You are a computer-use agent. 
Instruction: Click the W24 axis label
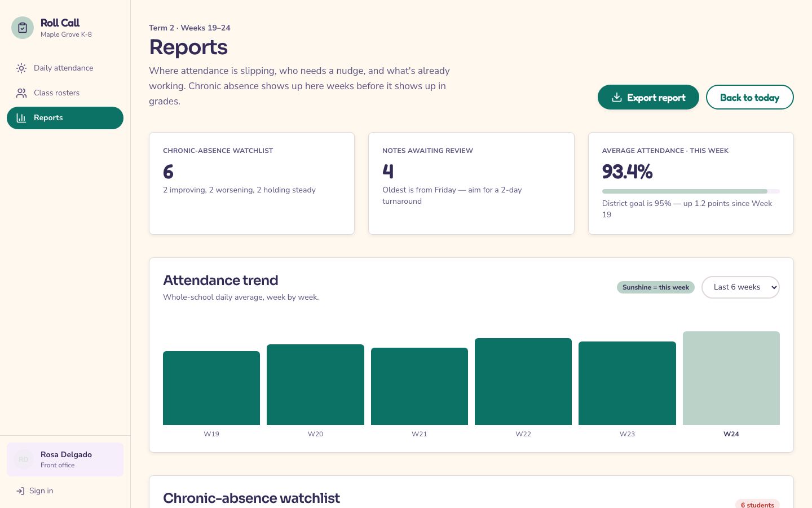coord(731,434)
